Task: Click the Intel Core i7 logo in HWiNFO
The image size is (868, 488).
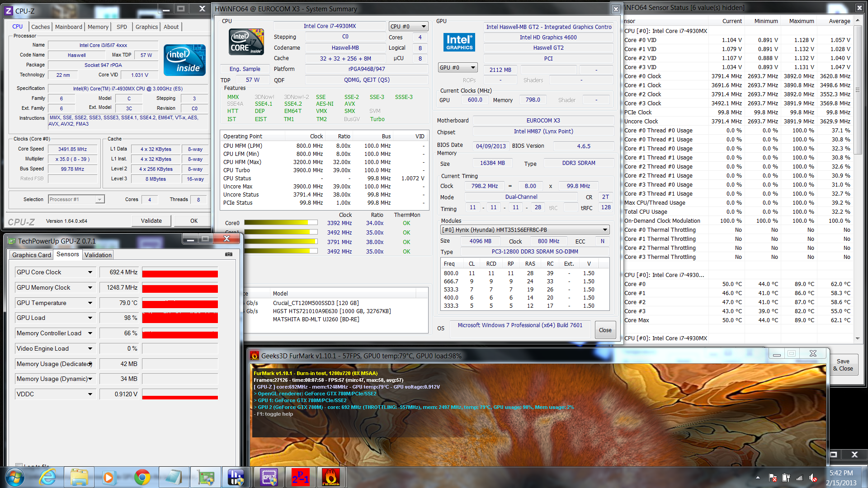Action: (247, 42)
